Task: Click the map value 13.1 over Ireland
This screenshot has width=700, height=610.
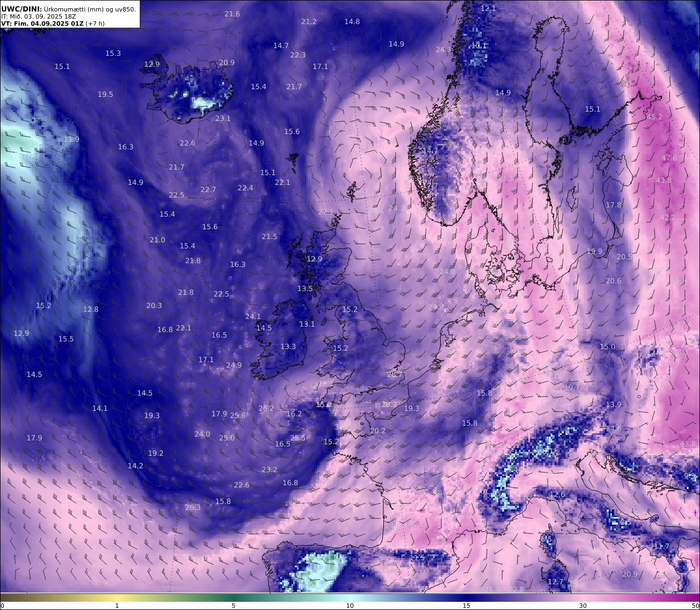Action: [307, 324]
